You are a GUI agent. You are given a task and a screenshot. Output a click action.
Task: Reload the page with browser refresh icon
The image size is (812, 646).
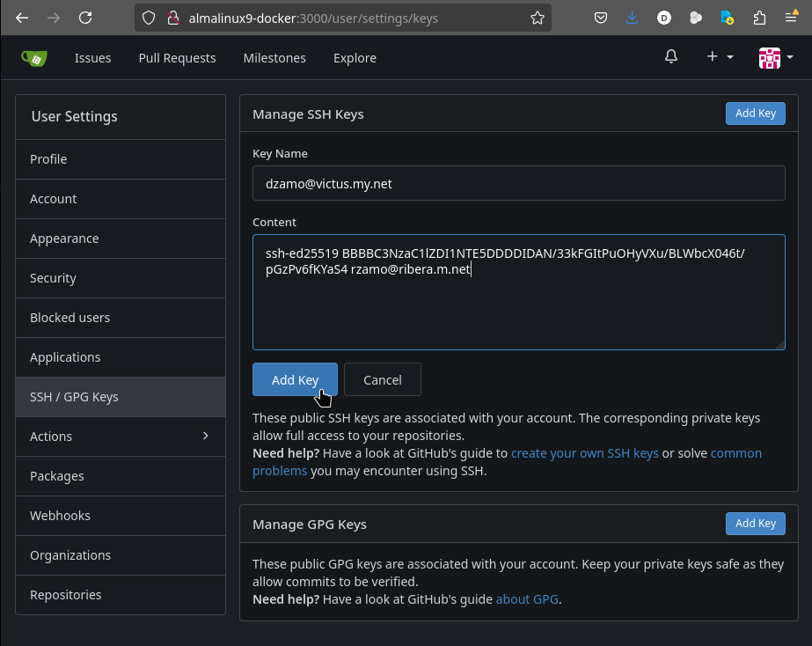point(85,18)
